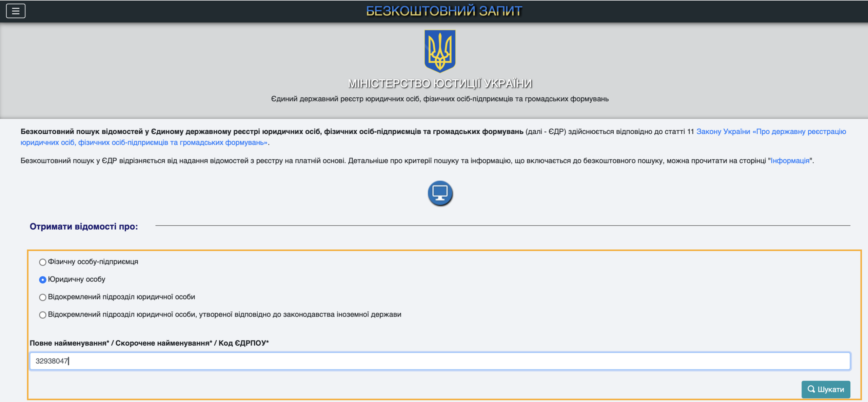
Task: Click the Ukrainian coat of arms emblem
Action: click(440, 51)
